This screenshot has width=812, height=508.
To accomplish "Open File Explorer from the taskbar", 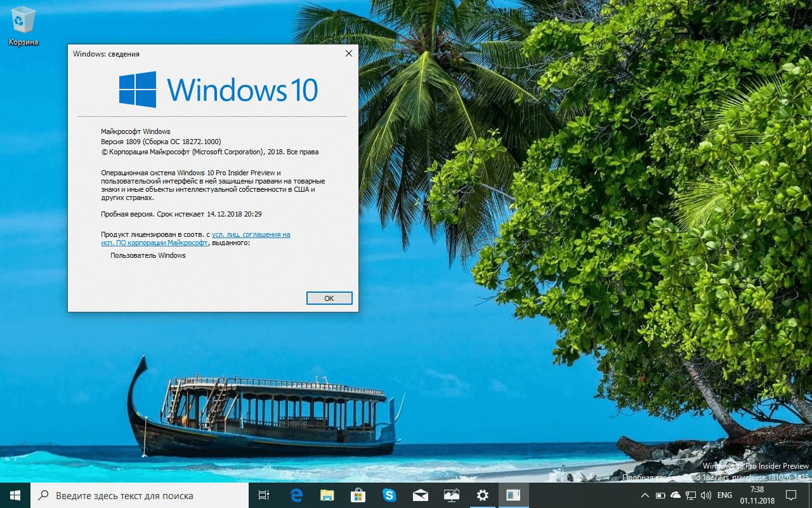I will pos(327,495).
